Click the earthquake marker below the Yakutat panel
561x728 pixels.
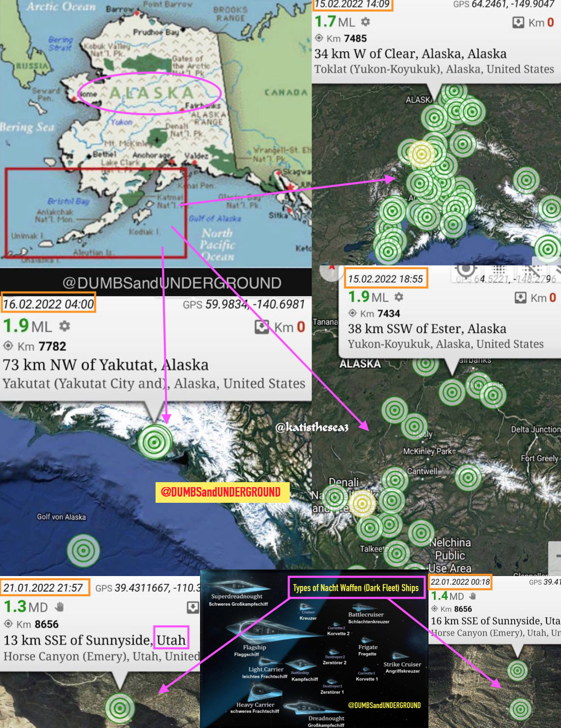(154, 442)
